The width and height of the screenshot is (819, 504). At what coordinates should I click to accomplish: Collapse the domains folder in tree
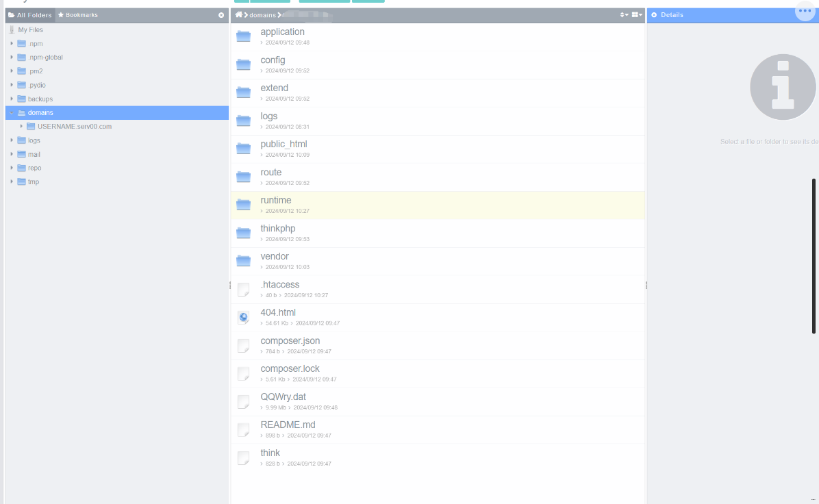point(12,113)
